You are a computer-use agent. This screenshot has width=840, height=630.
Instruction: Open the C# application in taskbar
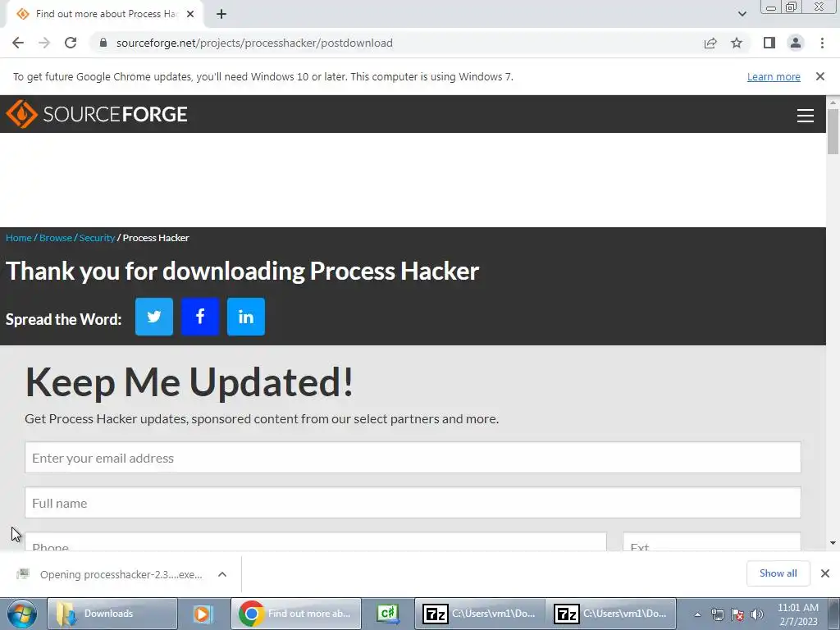(x=388, y=614)
